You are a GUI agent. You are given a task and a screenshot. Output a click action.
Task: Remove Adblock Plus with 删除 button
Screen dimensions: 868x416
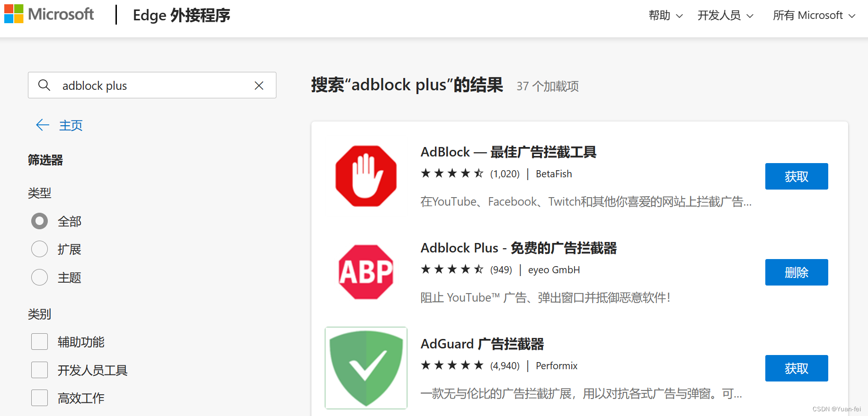[797, 272]
